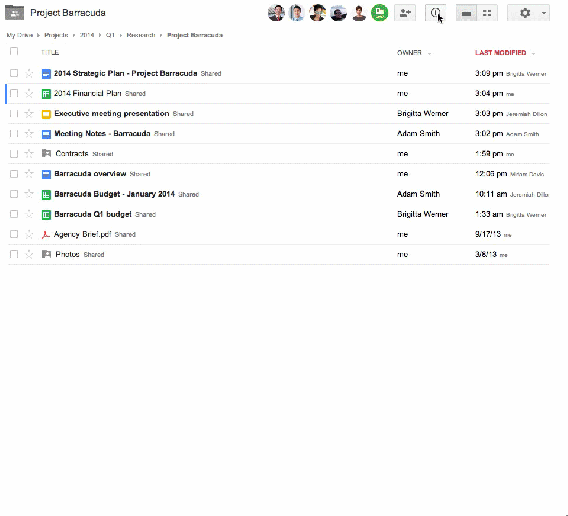Go to Research in the breadcrumb
Screen dimensions: 568x516
click(x=141, y=35)
